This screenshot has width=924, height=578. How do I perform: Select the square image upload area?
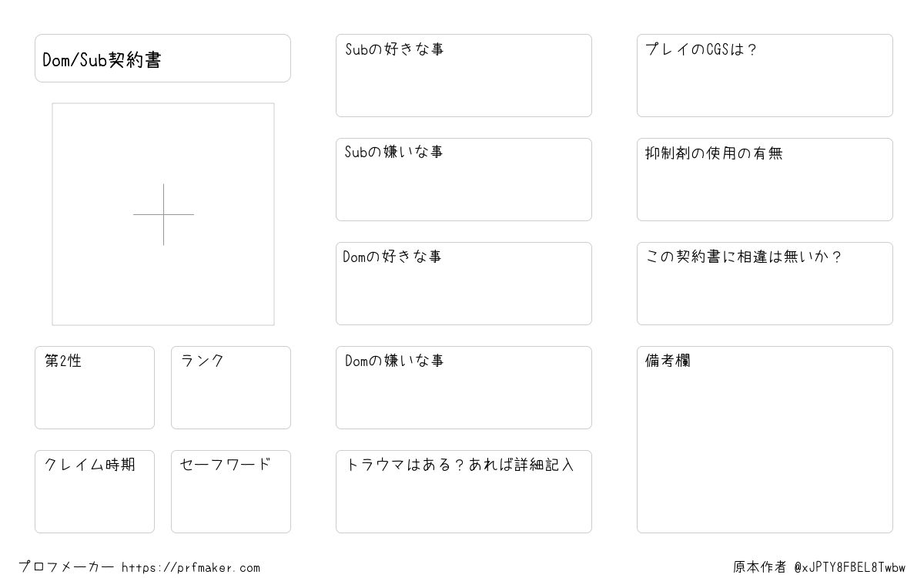(x=163, y=214)
